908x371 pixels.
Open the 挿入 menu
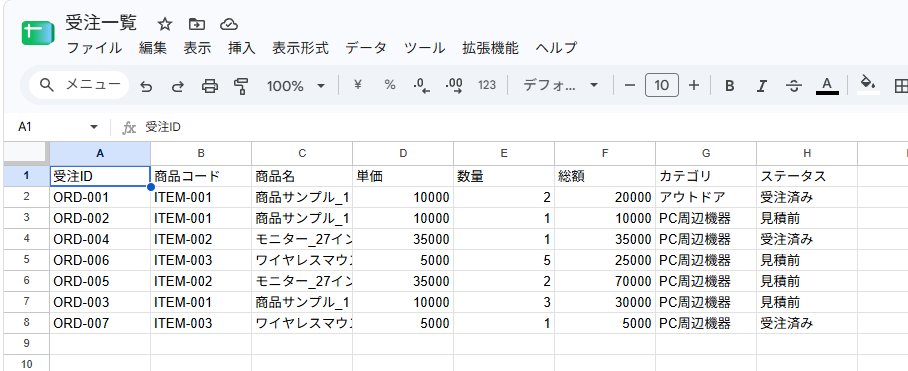coord(242,47)
